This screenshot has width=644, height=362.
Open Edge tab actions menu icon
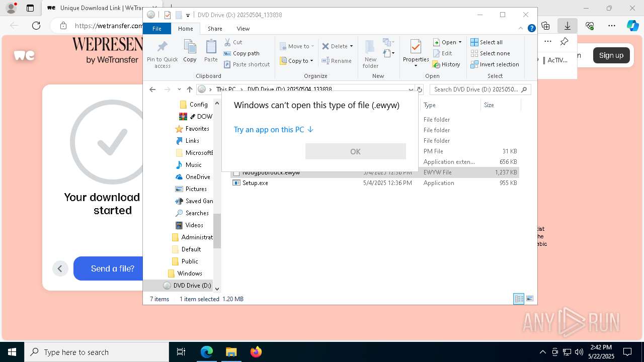(x=30, y=8)
